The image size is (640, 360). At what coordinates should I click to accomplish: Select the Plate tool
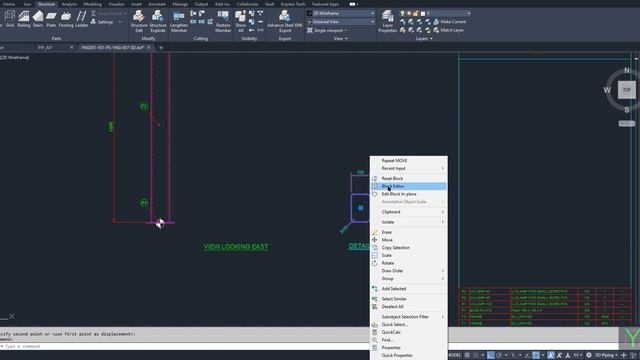[x=51, y=19]
